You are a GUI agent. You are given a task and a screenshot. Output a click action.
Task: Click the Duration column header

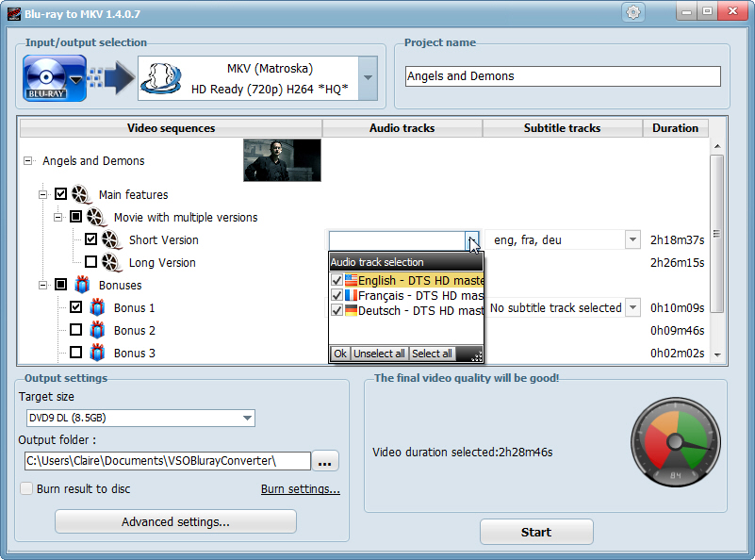[x=675, y=128]
